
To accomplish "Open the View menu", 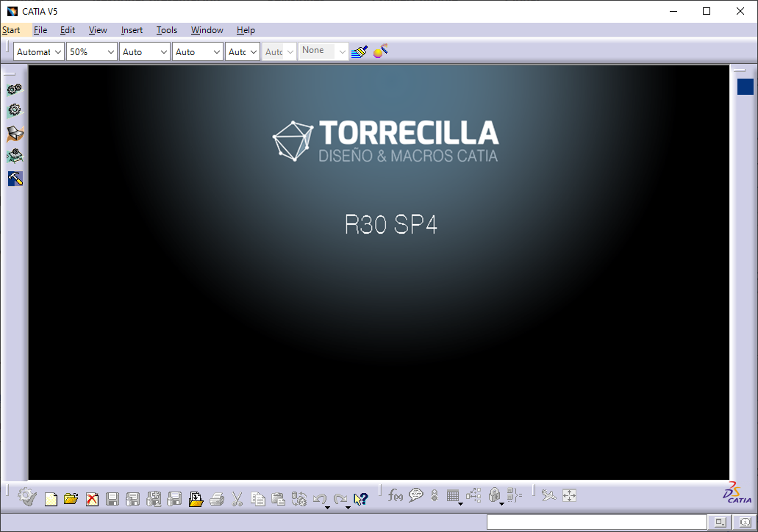I will point(98,30).
